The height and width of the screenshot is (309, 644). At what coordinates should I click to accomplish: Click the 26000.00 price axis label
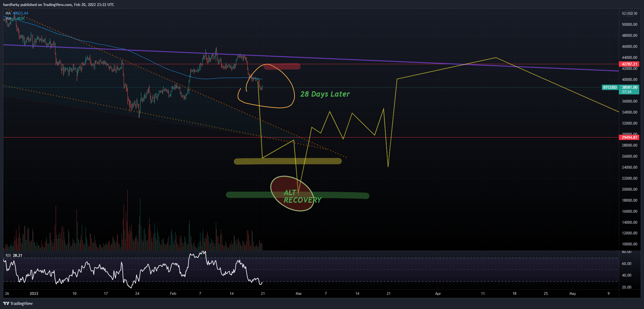[630, 156]
